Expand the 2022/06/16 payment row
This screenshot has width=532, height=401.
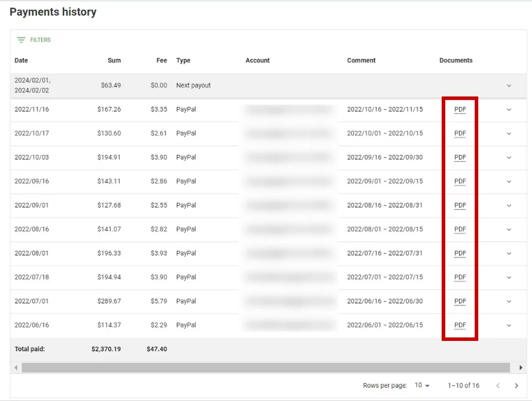point(509,325)
